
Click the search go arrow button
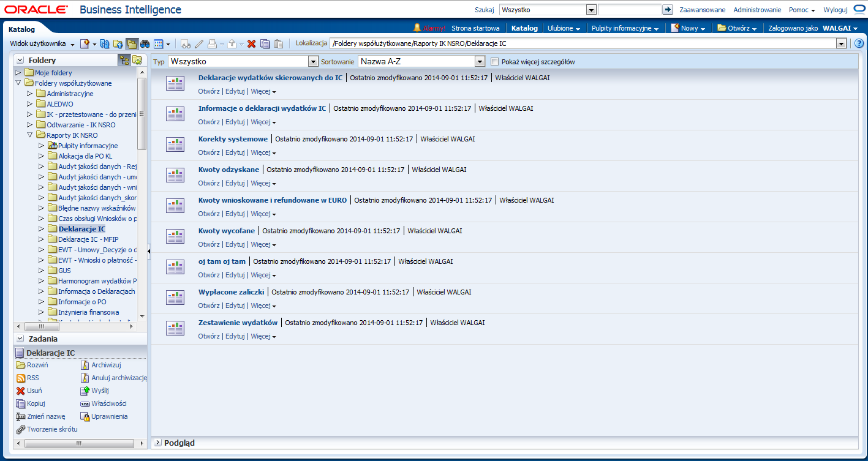668,10
